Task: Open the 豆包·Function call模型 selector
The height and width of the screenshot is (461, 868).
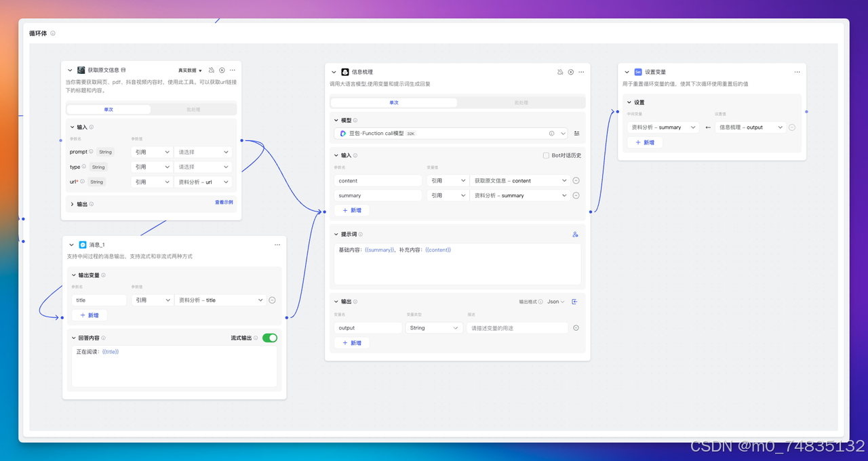Action: click(450, 134)
